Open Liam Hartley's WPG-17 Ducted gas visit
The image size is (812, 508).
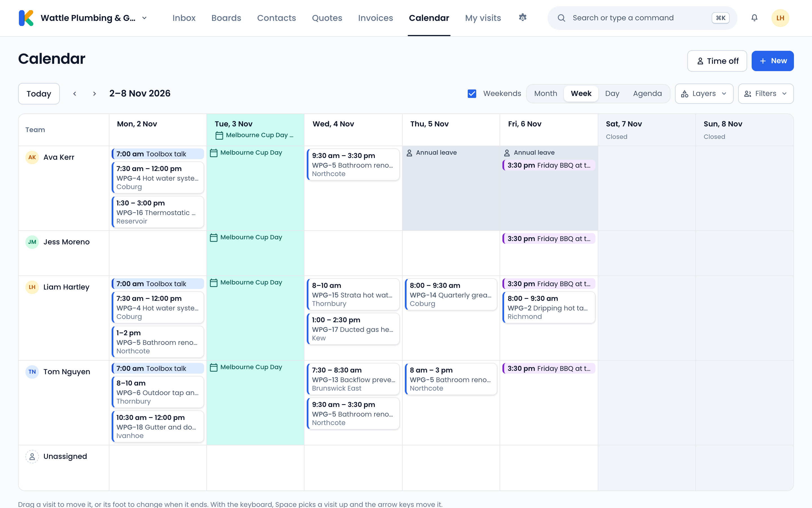pyautogui.click(x=353, y=329)
